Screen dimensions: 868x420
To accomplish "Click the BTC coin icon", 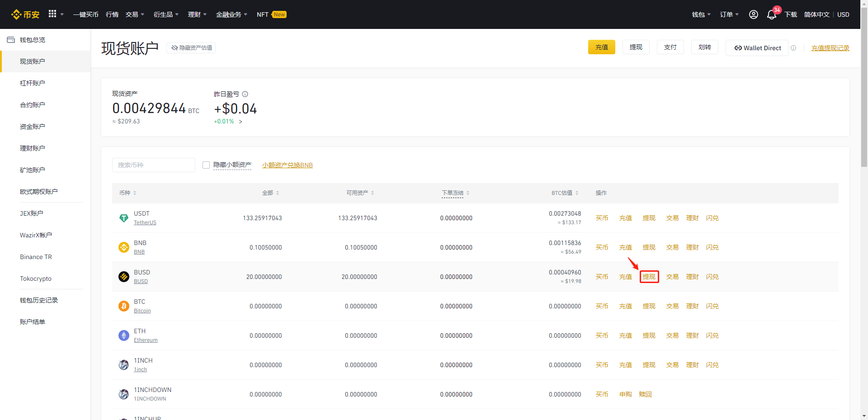I will coord(124,306).
